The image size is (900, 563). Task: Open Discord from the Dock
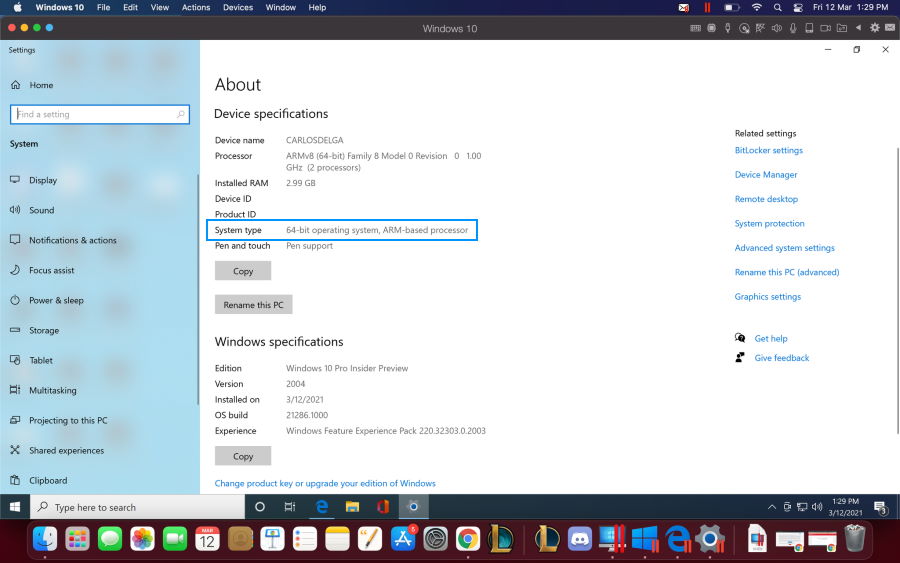click(x=580, y=539)
